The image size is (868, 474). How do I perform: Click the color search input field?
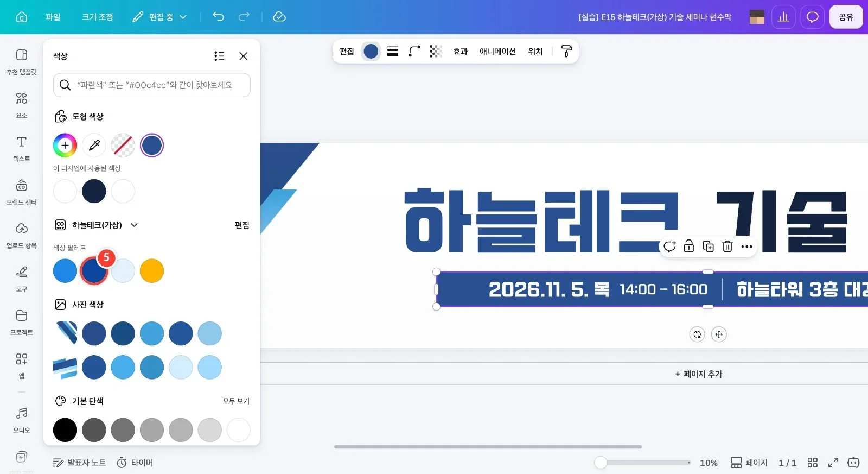click(x=152, y=85)
